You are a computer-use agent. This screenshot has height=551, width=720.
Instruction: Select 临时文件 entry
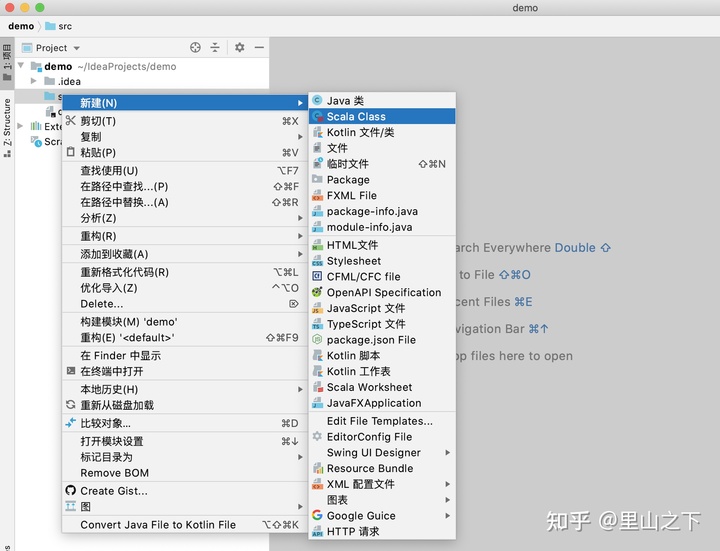point(382,163)
